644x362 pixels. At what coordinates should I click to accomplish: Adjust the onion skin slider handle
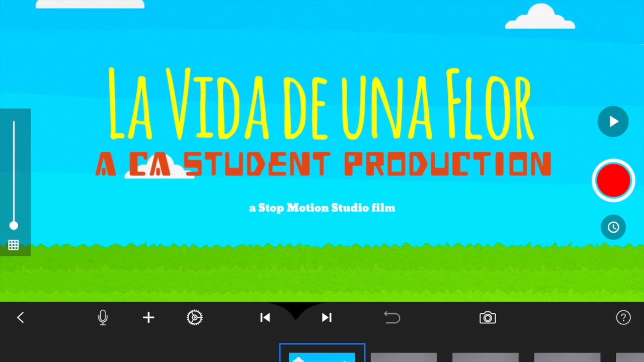tap(14, 226)
